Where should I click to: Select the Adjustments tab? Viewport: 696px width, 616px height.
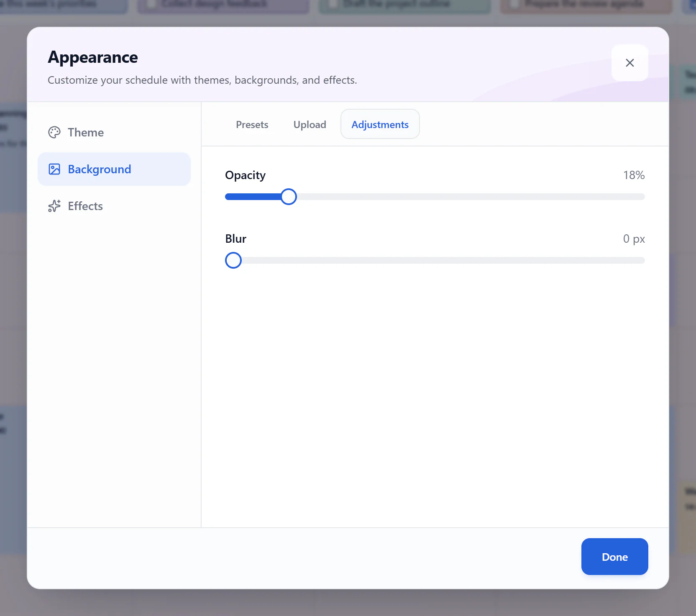pos(380,124)
